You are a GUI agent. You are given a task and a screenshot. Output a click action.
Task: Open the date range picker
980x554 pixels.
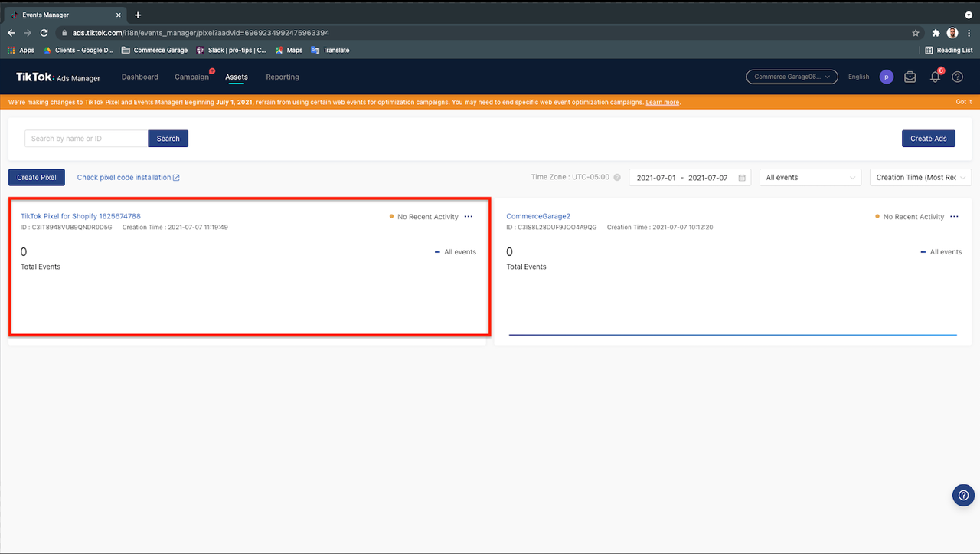(x=689, y=178)
